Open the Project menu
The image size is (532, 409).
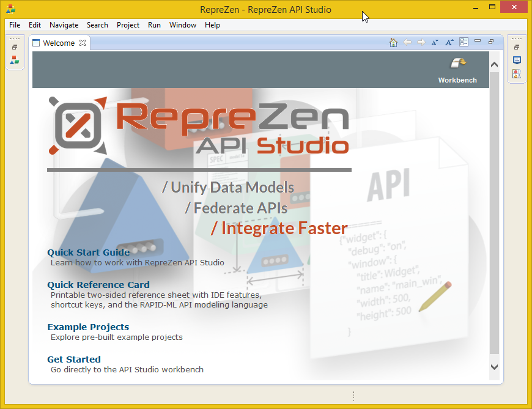pos(128,25)
